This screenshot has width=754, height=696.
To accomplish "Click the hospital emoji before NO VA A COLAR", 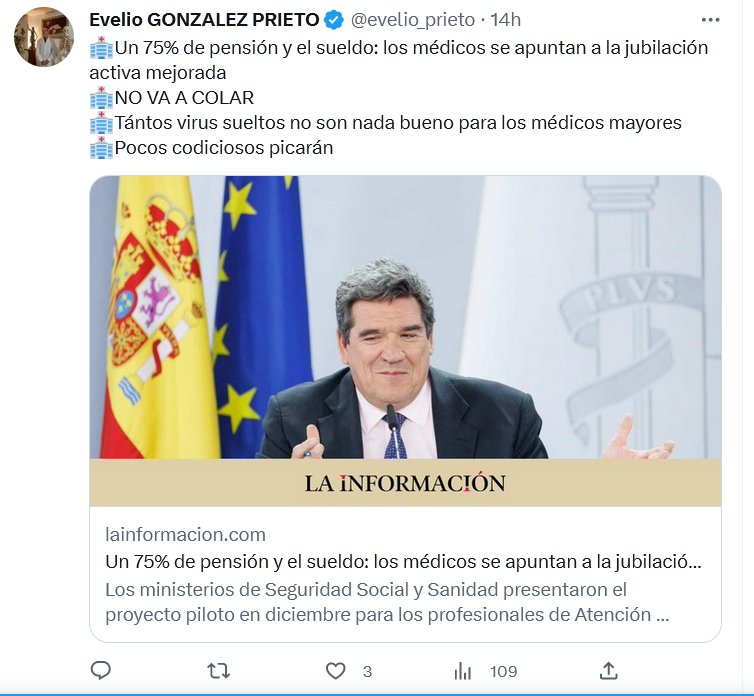I will point(101,98).
